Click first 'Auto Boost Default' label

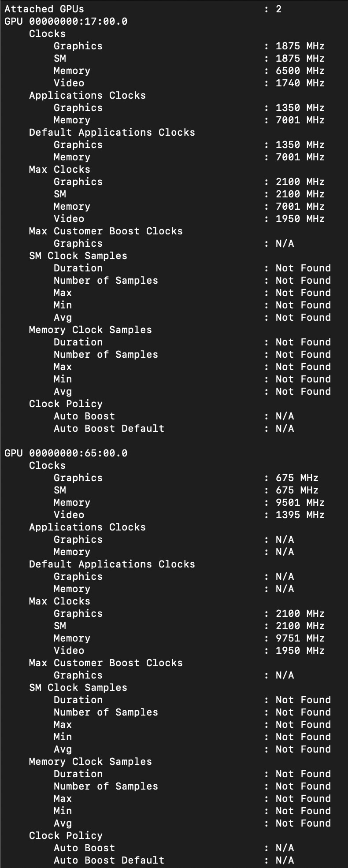[109, 428]
